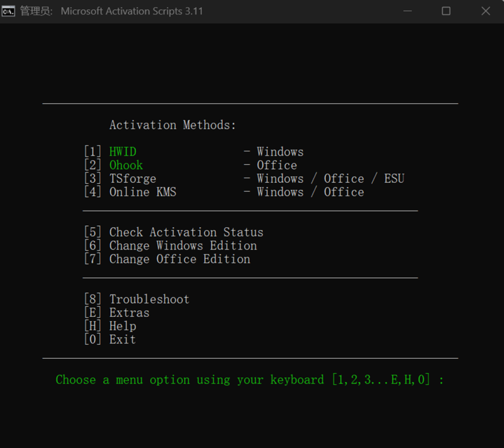The width and height of the screenshot is (504, 448).
Task: Click the [0] key label
Action: tap(92, 340)
